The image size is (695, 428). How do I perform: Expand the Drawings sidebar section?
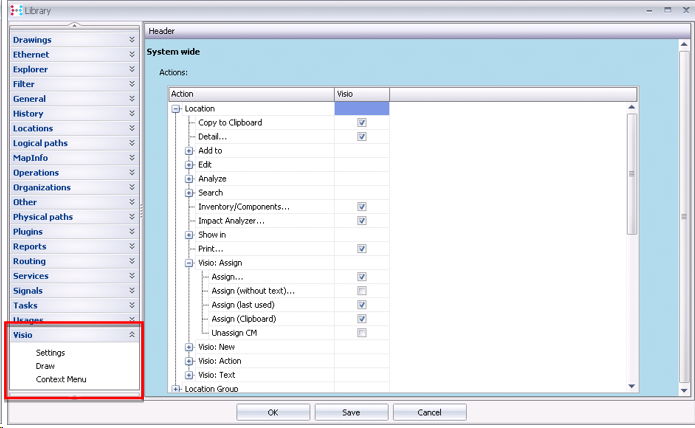[74, 40]
